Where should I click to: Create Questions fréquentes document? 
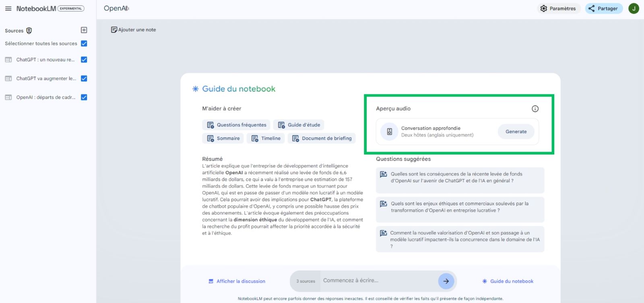coord(237,125)
